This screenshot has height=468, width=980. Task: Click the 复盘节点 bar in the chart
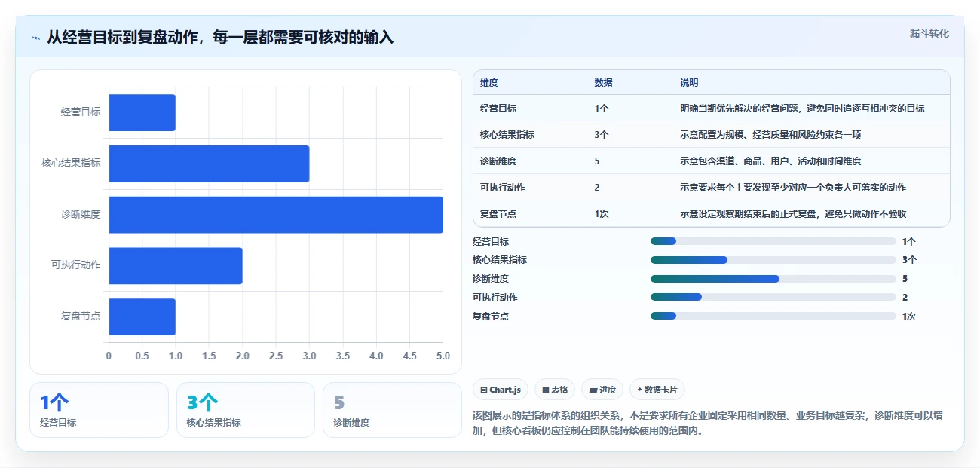pyautogui.click(x=142, y=317)
